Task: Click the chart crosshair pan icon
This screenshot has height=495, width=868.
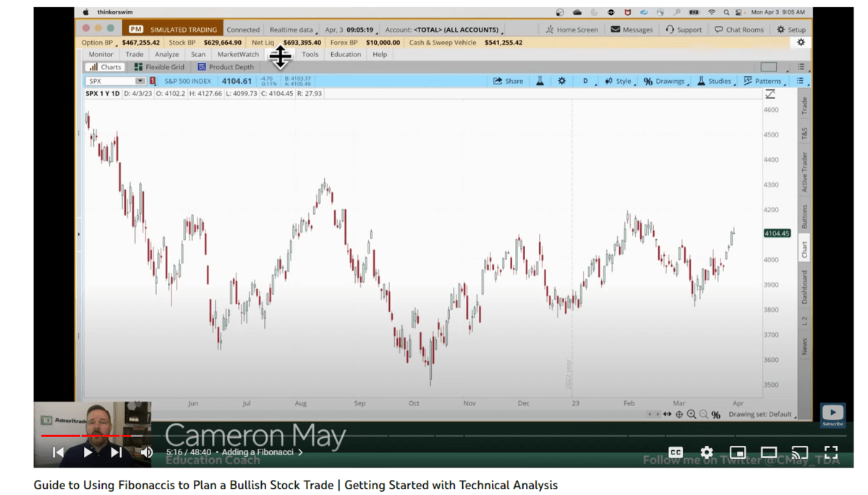Action: 679,415
